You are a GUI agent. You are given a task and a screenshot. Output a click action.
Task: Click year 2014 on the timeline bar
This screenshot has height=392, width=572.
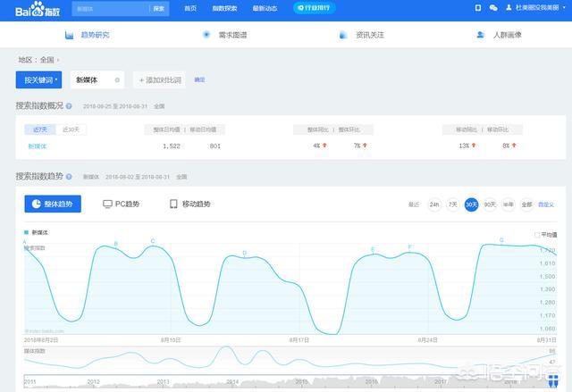click(x=232, y=381)
